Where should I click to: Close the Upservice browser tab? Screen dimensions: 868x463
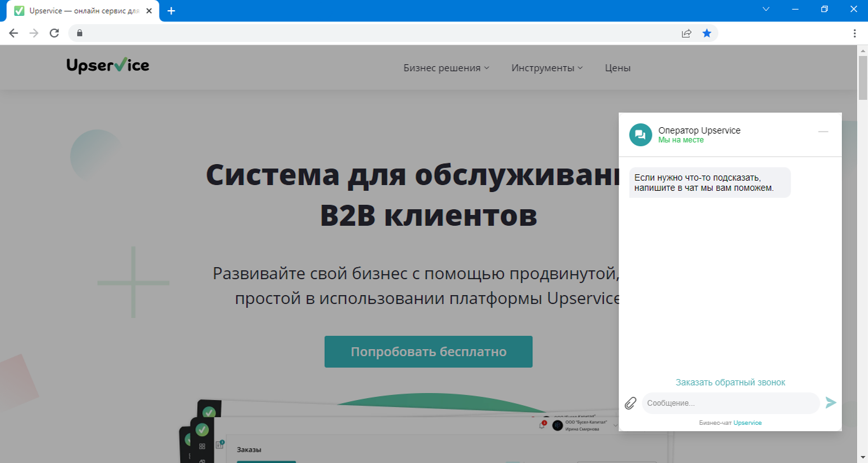(x=149, y=11)
